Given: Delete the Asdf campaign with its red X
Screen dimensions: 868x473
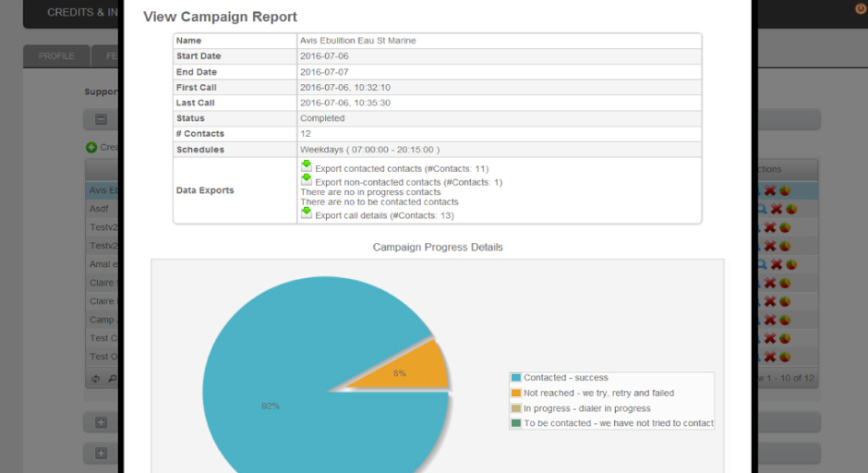Looking at the screenshot, I should point(777,209).
